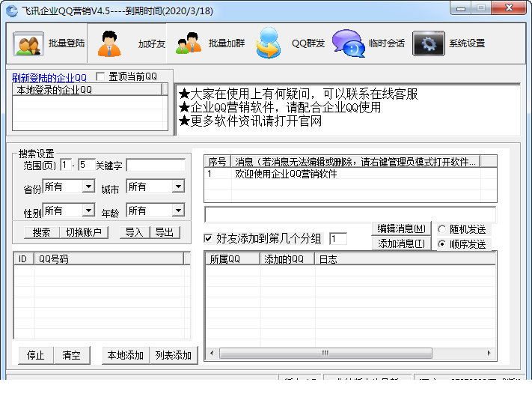Click the 加好友 orange person icon

coord(109,43)
